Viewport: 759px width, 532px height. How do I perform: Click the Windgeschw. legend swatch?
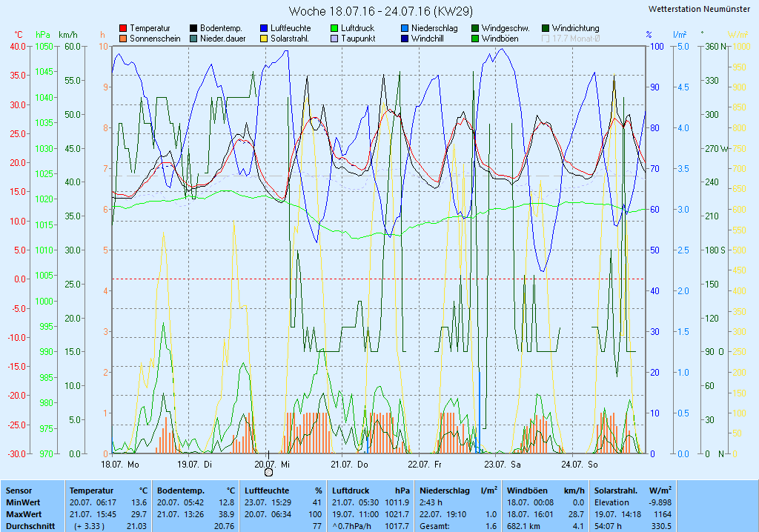point(475,29)
